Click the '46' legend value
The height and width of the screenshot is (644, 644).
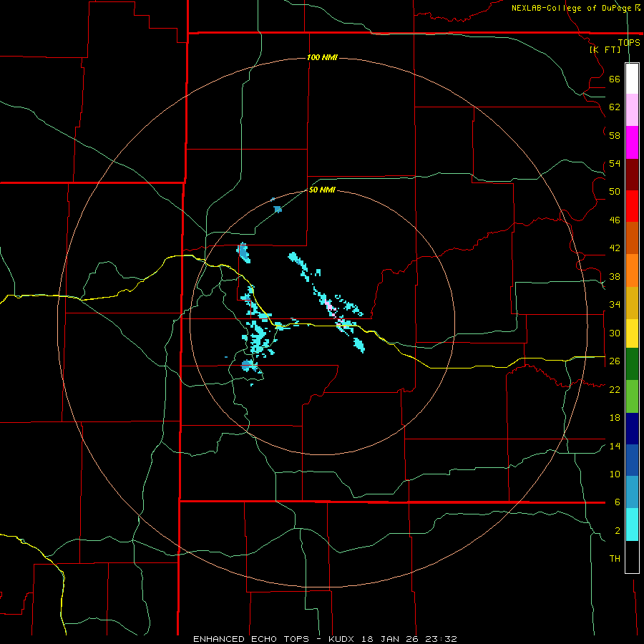click(x=615, y=220)
